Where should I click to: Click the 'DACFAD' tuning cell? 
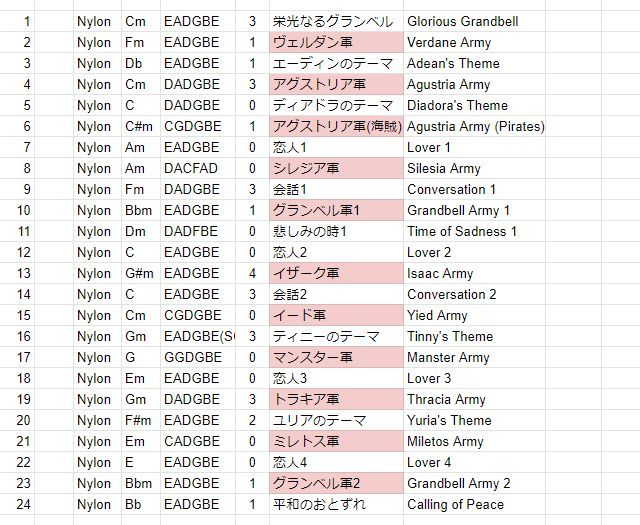(x=191, y=168)
